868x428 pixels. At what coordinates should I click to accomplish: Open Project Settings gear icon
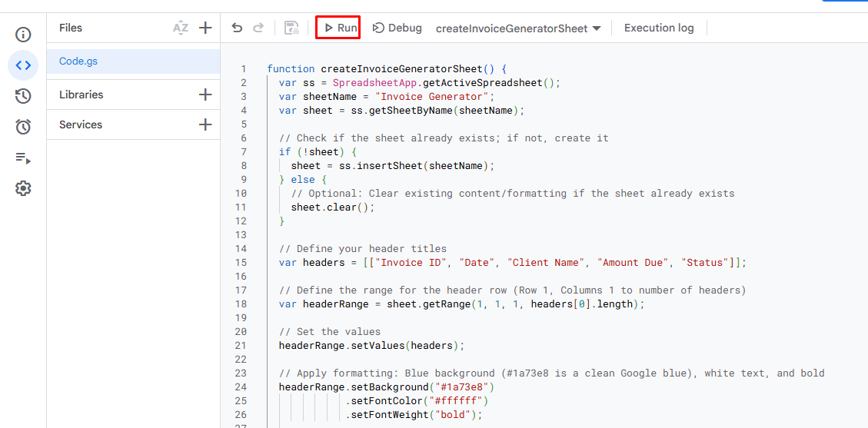click(x=23, y=188)
